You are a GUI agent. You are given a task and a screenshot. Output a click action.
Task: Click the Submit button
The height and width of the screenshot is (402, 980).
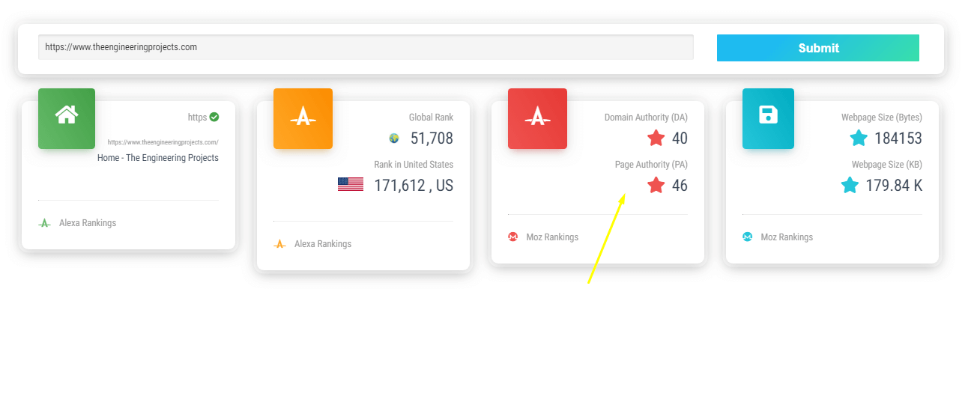[817, 48]
